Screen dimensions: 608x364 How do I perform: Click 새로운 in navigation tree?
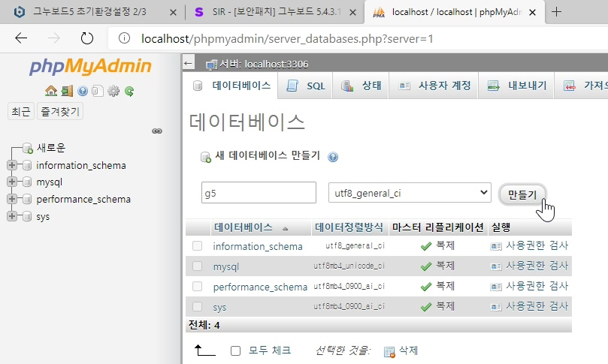(x=51, y=148)
